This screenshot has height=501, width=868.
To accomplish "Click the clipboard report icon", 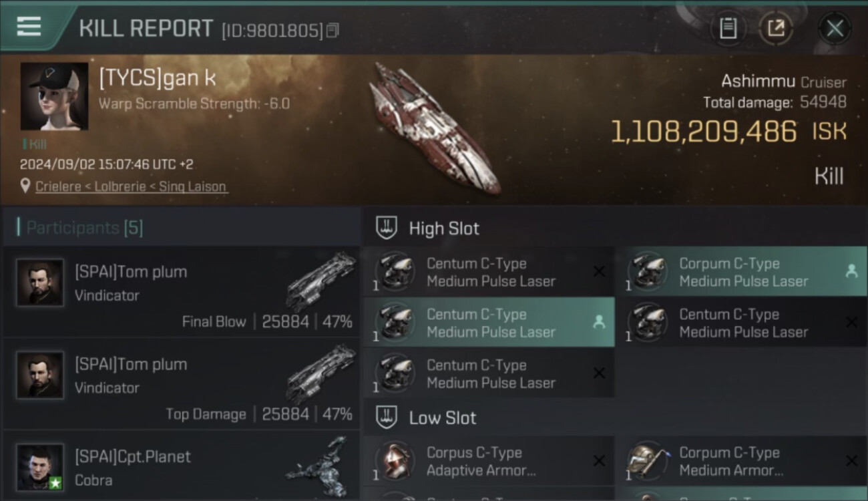I will click(x=728, y=28).
